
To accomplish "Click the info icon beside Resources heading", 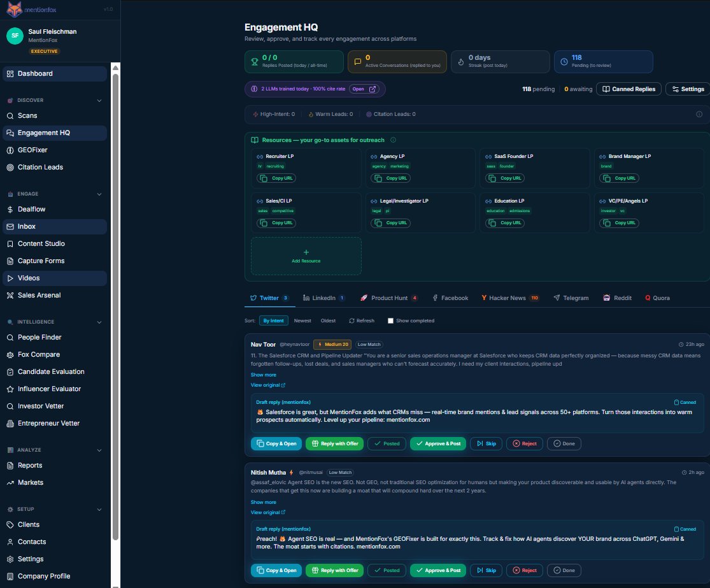I will click(x=393, y=140).
